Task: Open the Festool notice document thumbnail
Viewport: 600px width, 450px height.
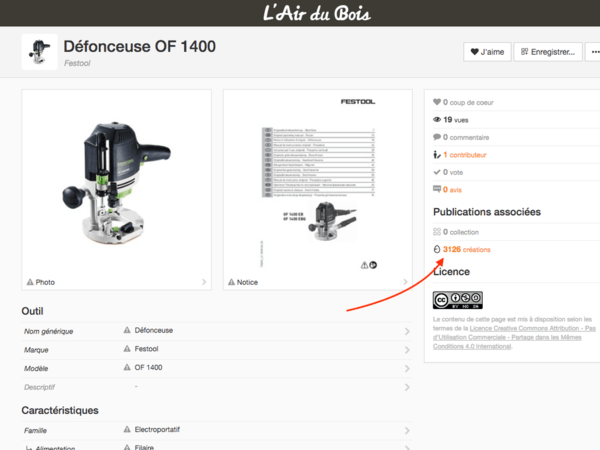Action: [318, 180]
